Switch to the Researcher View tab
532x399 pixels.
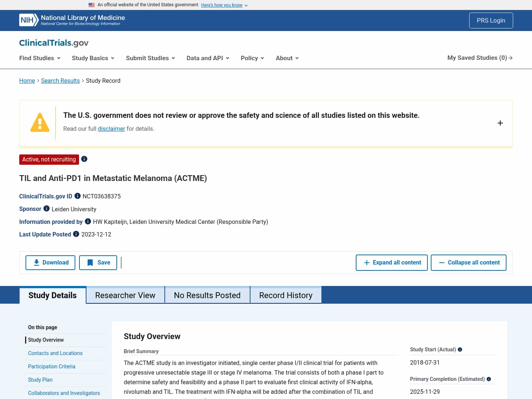(x=125, y=295)
